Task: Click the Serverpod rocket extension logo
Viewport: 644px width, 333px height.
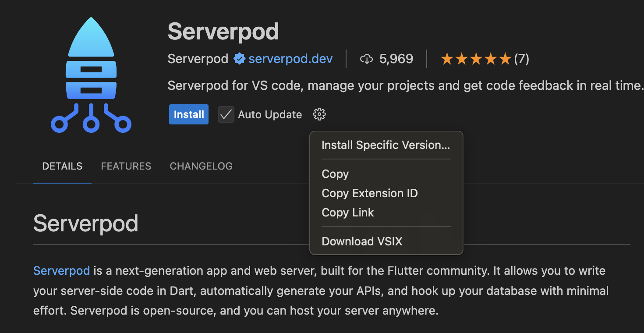Action: pos(91,74)
